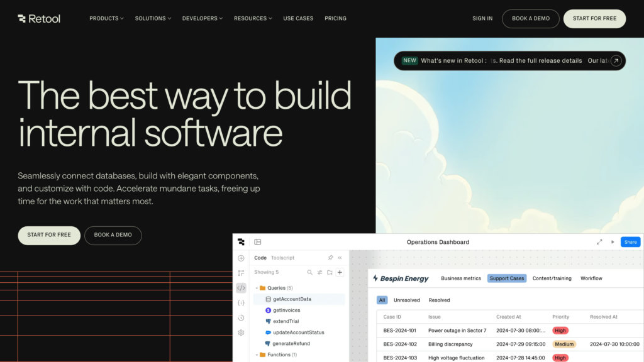Pin the Code panel

click(x=330, y=258)
